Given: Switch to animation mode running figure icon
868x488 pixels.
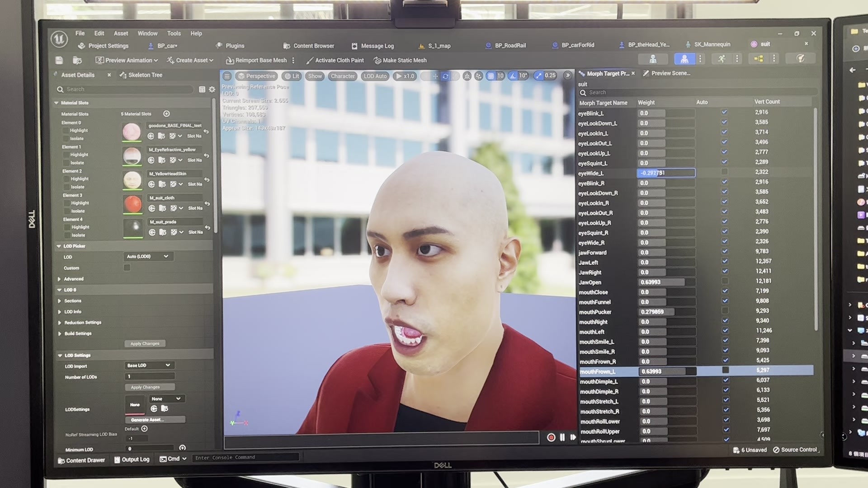Looking at the screenshot, I should pos(722,59).
